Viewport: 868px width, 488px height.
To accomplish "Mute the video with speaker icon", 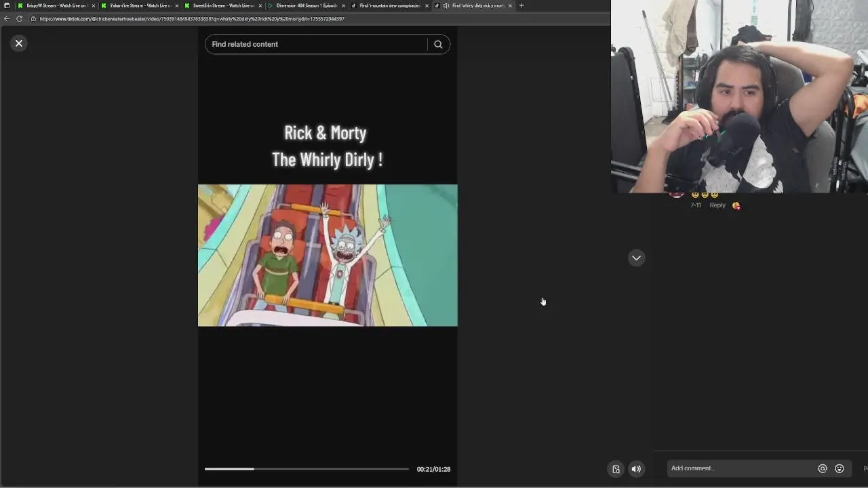I will point(636,469).
